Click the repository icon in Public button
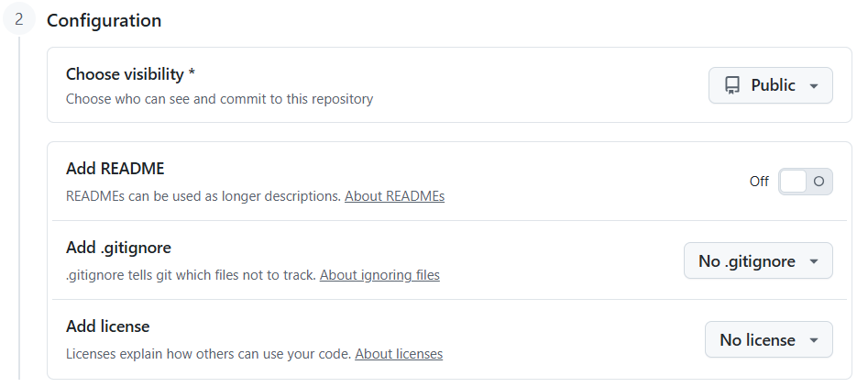This screenshot has height=387, width=868. [731, 85]
